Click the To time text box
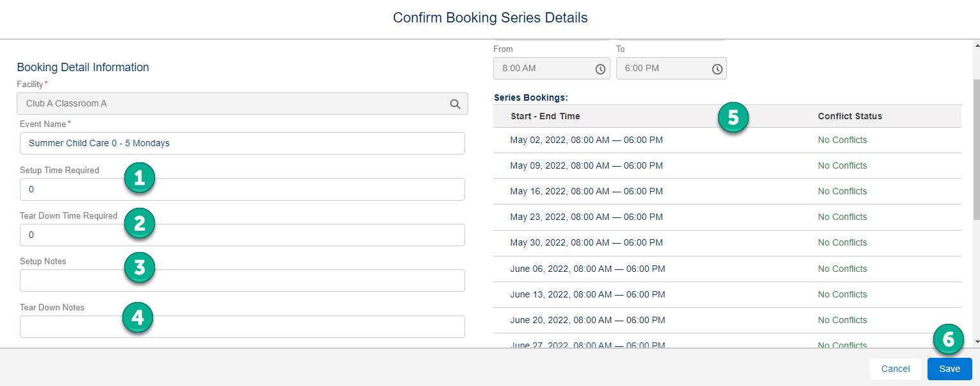980x386 pixels. click(666, 68)
